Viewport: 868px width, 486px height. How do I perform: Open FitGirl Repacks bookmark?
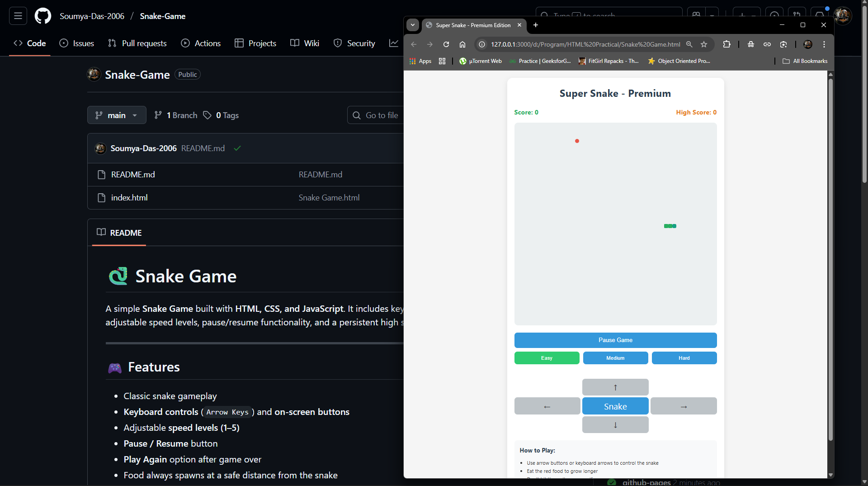[x=609, y=61]
